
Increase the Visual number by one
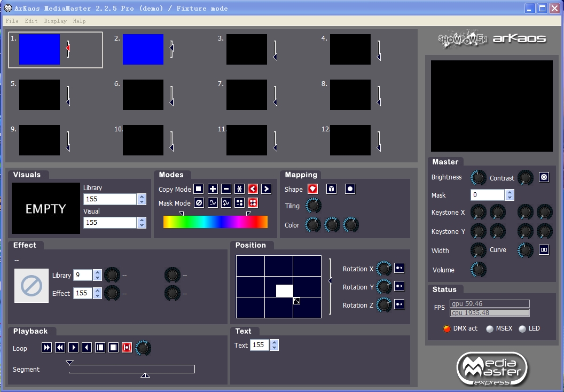[x=142, y=220]
